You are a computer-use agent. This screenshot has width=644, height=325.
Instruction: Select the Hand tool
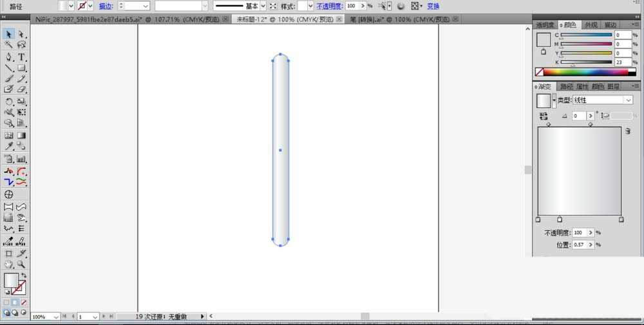pos(9,264)
